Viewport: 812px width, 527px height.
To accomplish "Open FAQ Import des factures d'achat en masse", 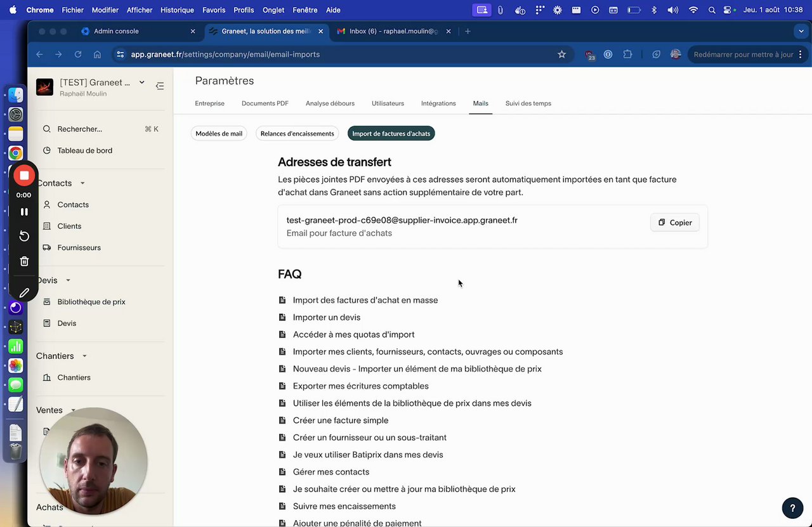I will [x=365, y=300].
